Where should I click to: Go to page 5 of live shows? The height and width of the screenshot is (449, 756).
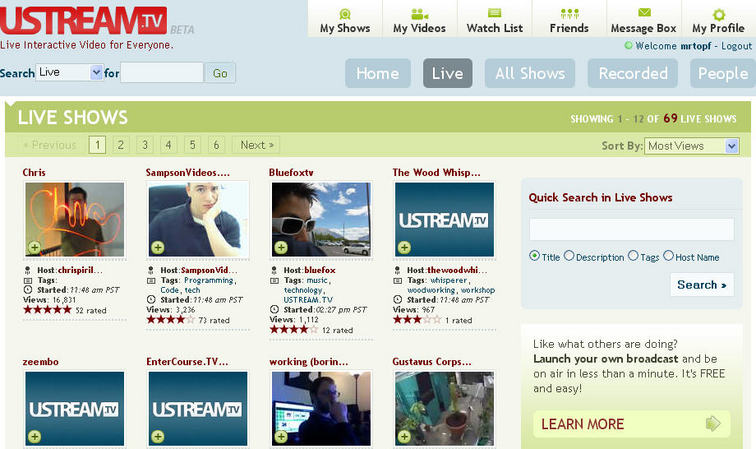point(192,145)
